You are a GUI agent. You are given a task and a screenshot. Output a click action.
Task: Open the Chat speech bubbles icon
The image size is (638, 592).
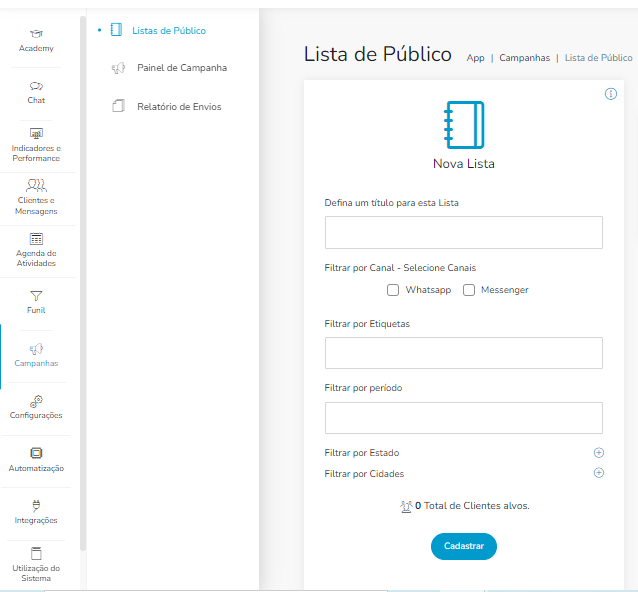click(x=36, y=86)
